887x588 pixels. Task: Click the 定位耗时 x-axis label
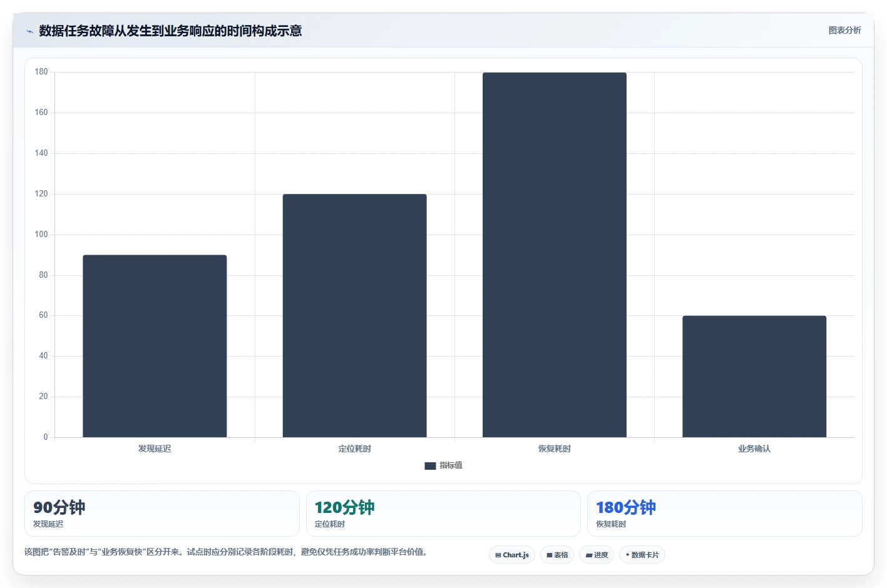(x=354, y=449)
